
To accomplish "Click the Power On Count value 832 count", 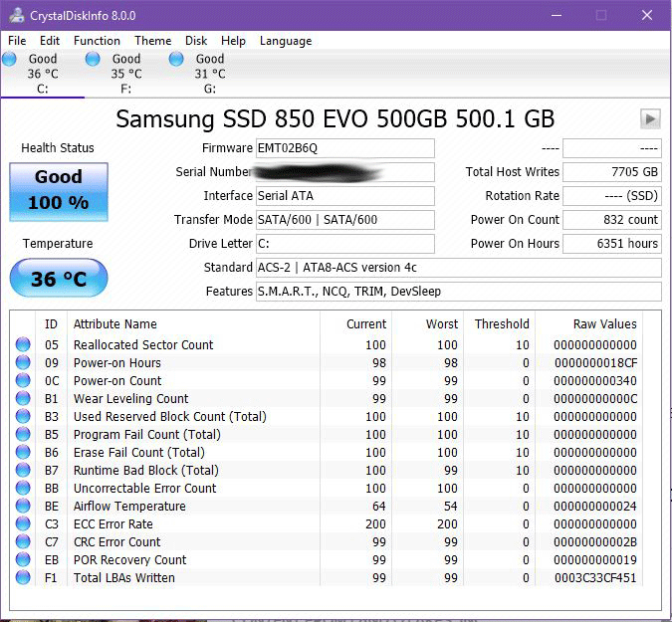I will pyautogui.click(x=612, y=220).
